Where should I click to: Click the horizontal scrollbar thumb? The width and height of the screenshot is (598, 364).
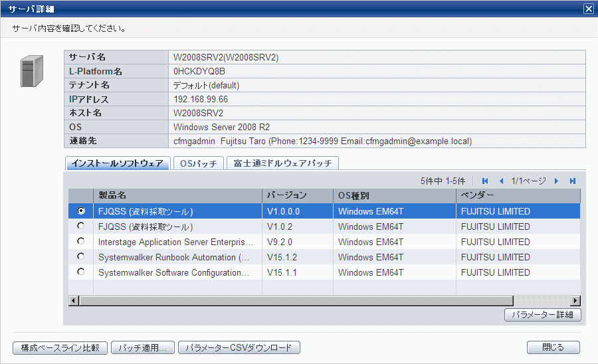tap(296, 301)
